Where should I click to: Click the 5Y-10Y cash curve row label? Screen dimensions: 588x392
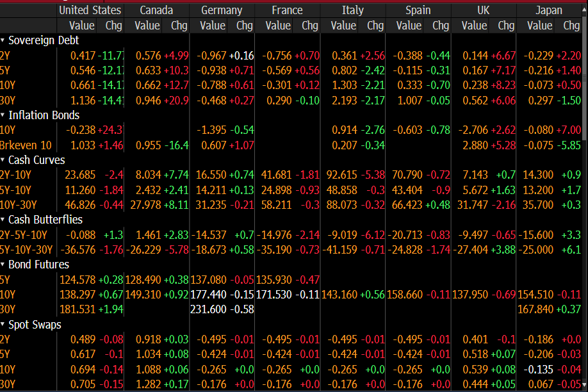coord(15,190)
